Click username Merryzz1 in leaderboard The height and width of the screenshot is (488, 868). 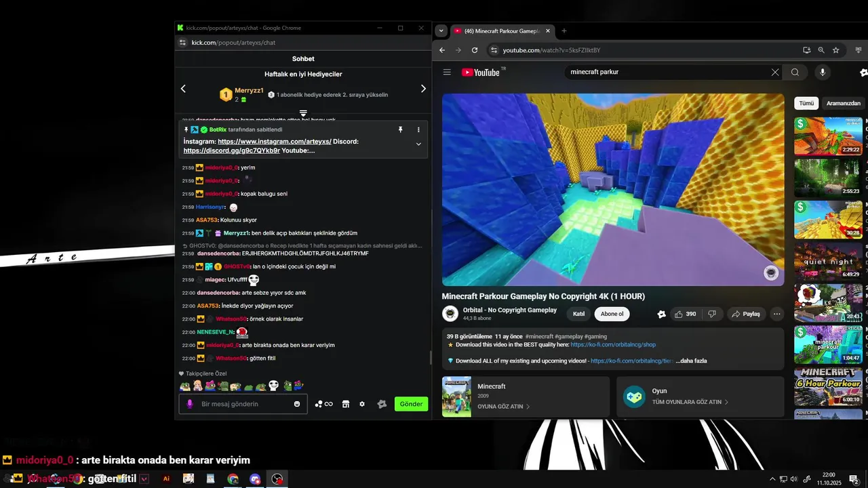pyautogui.click(x=249, y=91)
